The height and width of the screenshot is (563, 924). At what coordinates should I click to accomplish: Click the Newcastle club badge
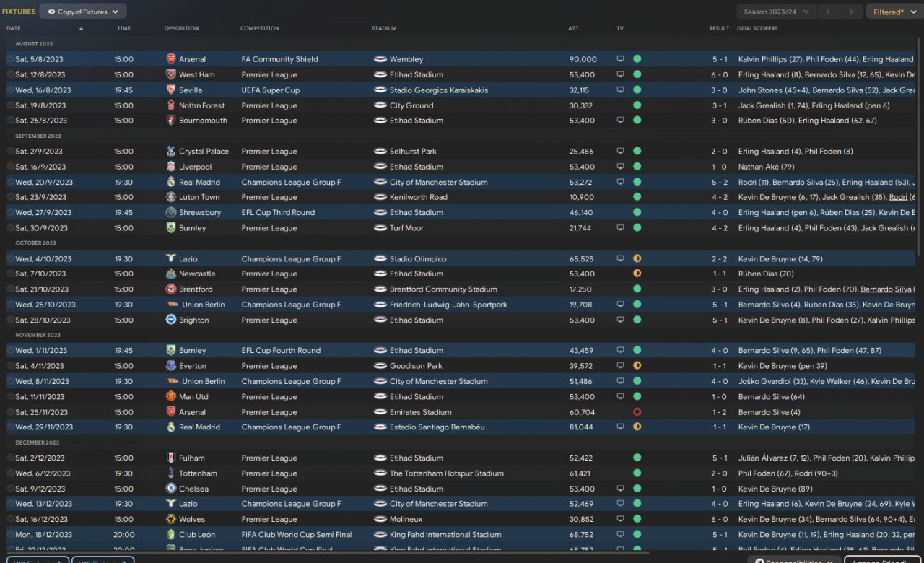pyautogui.click(x=171, y=274)
